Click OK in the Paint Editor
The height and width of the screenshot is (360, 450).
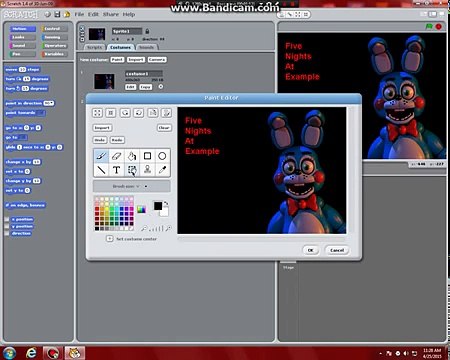[311, 250]
